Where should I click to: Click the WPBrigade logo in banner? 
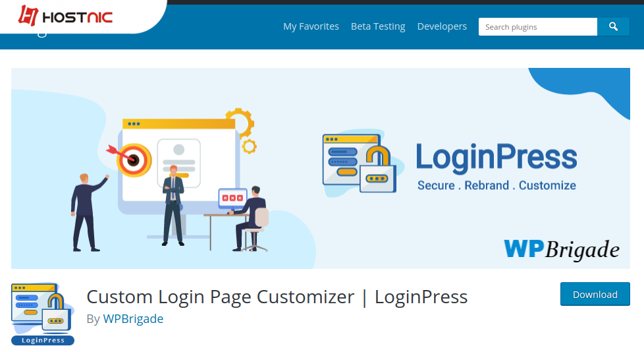(x=562, y=250)
